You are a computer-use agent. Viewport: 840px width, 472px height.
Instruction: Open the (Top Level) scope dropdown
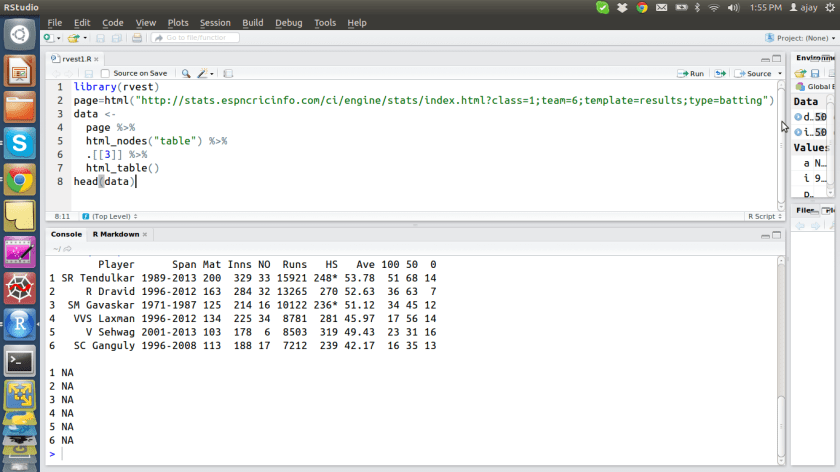point(110,216)
